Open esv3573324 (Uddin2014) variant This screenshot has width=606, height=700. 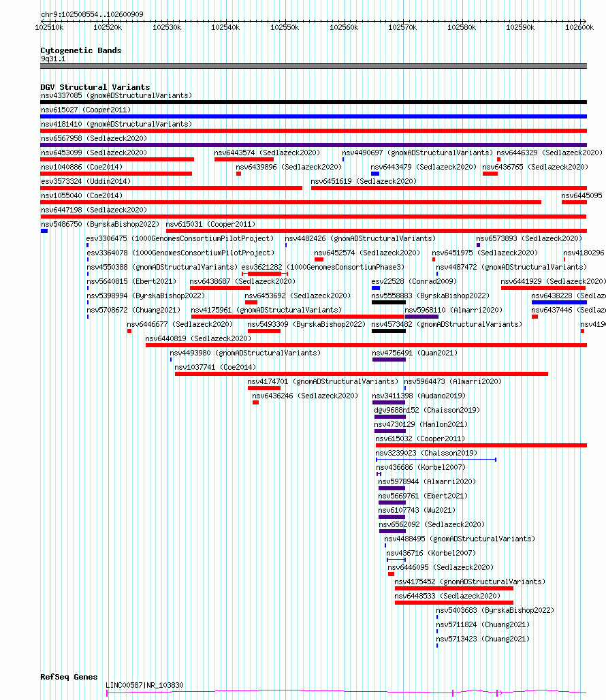[86, 181]
